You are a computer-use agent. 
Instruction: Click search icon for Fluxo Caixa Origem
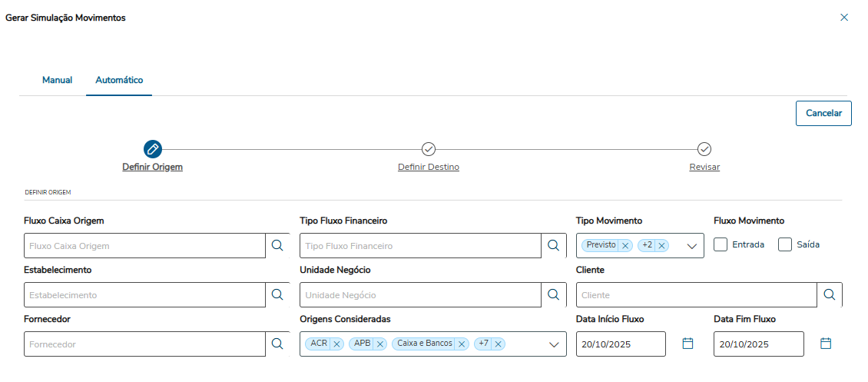(277, 246)
